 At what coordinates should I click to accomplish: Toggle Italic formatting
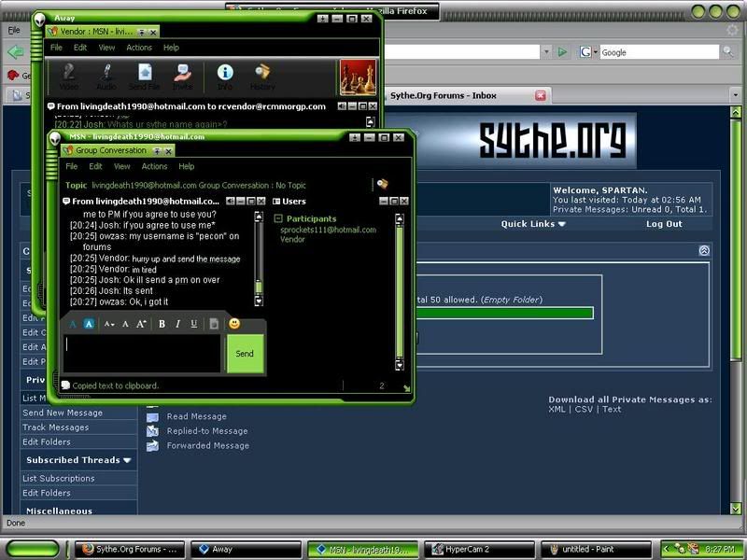click(x=177, y=324)
